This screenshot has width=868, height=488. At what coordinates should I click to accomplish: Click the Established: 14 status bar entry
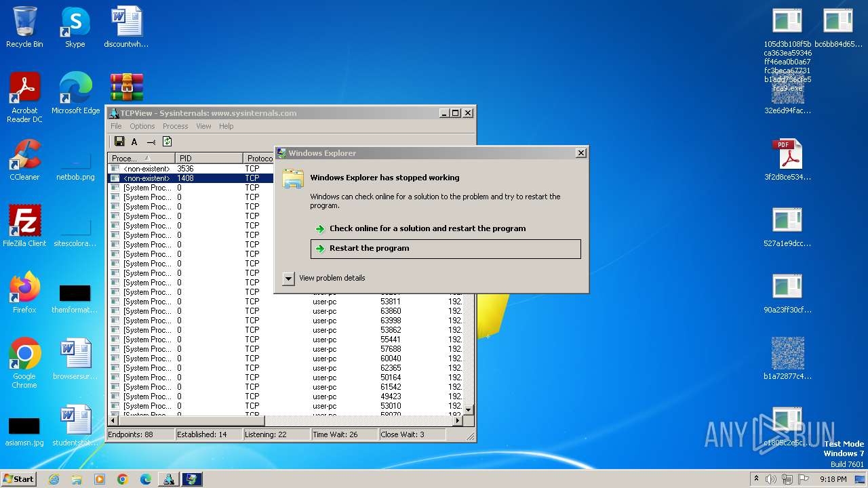pyautogui.click(x=208, y=434)
